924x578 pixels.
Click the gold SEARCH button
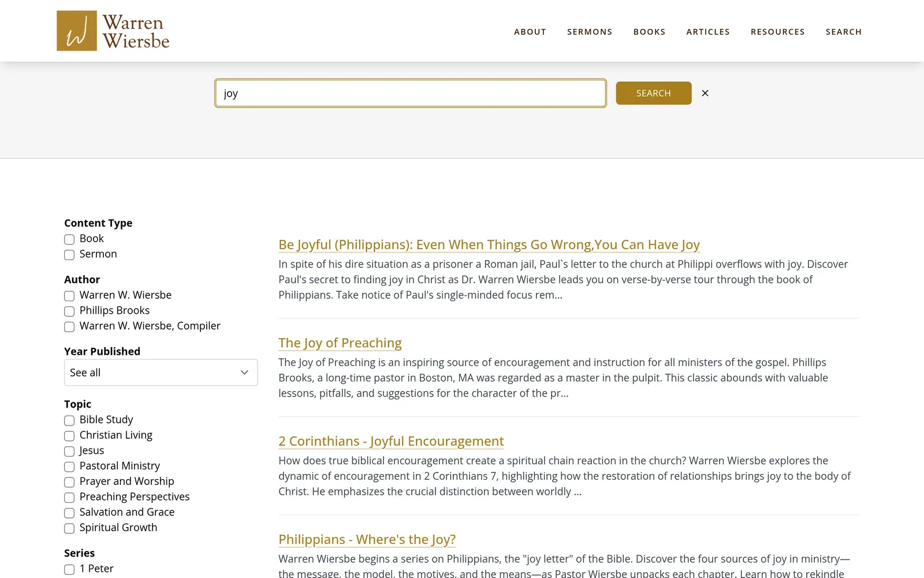coord(653,93)
